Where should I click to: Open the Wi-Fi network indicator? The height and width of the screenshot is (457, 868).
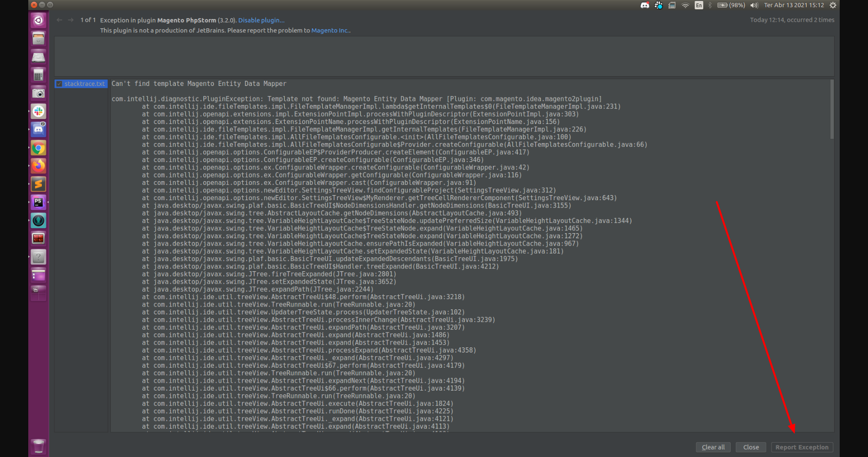coord(685,5)
